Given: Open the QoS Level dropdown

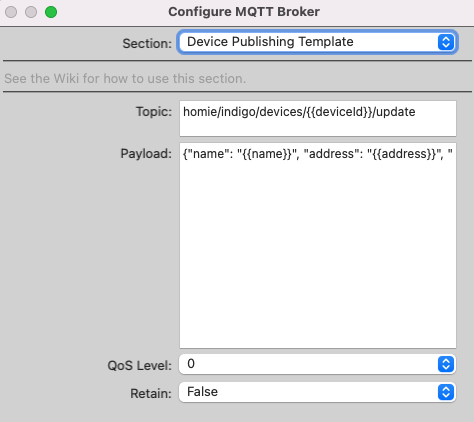Looking at the screenshot, I should [x=317, y=364].
